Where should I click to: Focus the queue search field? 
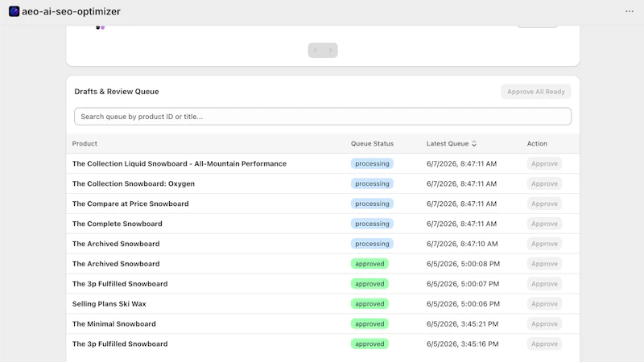[x=323, y=117]
